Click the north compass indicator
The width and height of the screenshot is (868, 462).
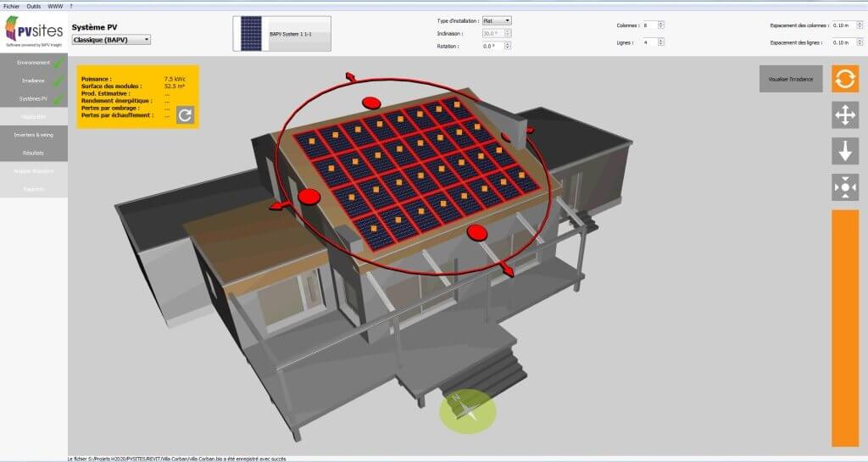pos(467,412)
